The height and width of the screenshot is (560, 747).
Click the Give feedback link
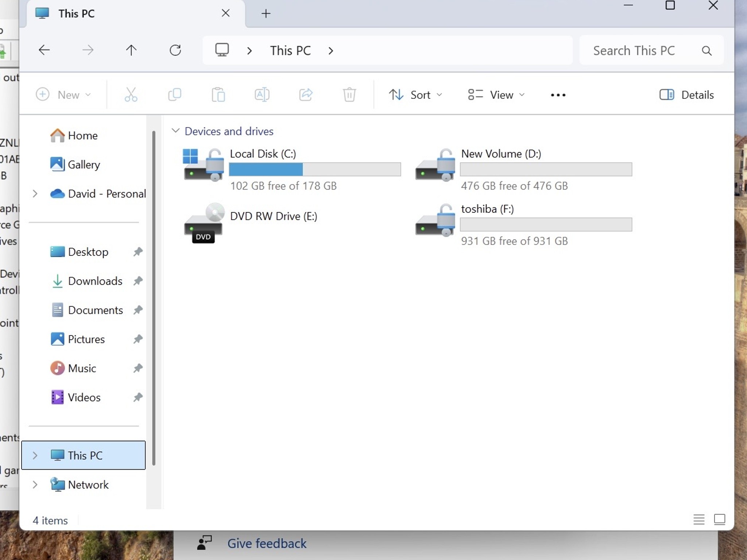[x=267, y=543]
